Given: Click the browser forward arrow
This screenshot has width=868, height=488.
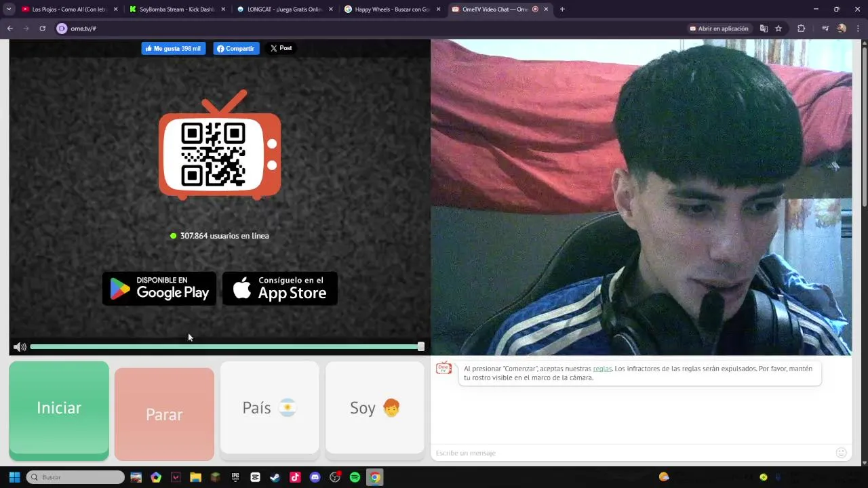Looking at the screenshot, I should point(26,28).
